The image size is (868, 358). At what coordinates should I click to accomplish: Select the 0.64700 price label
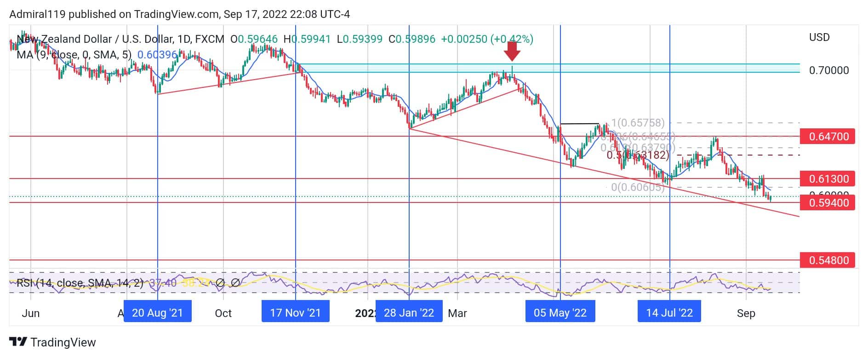pyautogui.click(x=828, y=137)
